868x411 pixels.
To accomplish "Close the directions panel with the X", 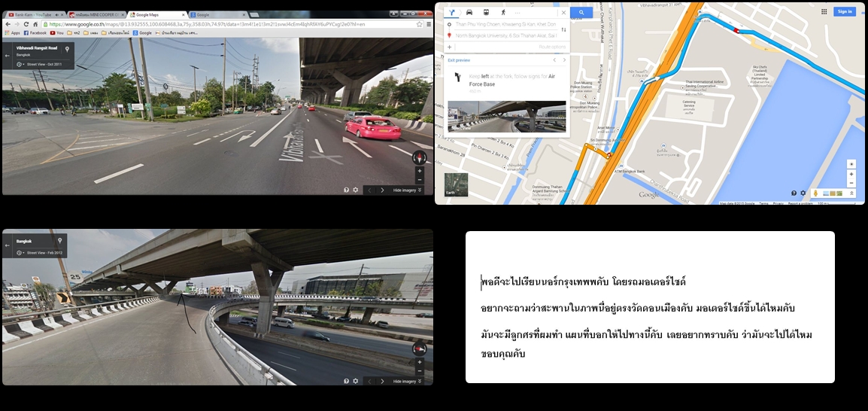I will [563, 12].
